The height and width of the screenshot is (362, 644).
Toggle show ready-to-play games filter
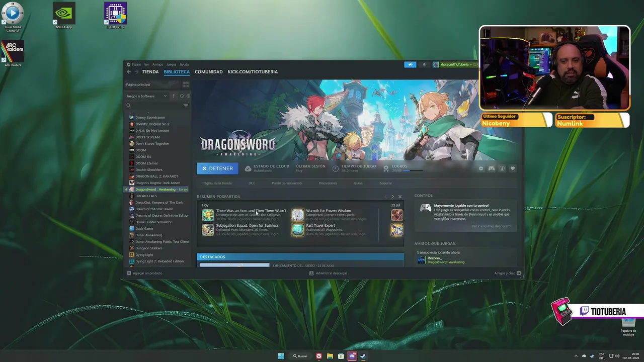(x=188, y=96)
